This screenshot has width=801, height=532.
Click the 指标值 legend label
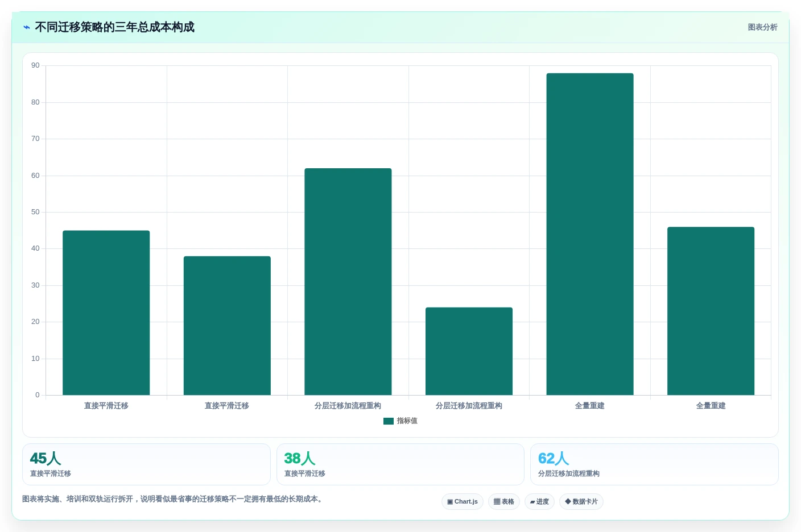click(407, 421)
